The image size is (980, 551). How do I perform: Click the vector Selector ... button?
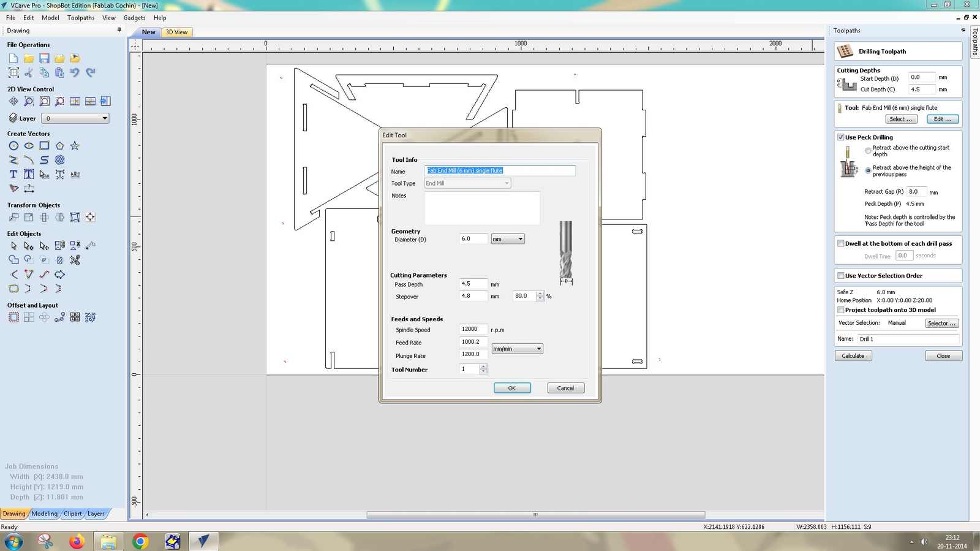[941, 324]
